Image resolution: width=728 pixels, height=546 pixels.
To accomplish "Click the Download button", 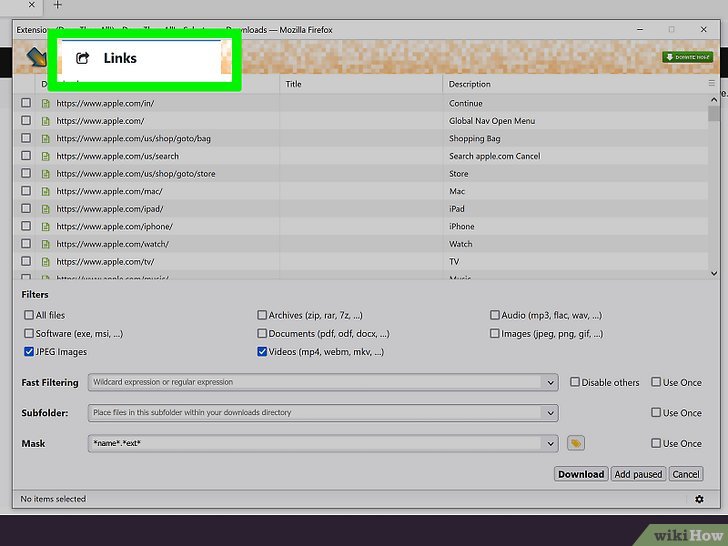I will 580,474.
